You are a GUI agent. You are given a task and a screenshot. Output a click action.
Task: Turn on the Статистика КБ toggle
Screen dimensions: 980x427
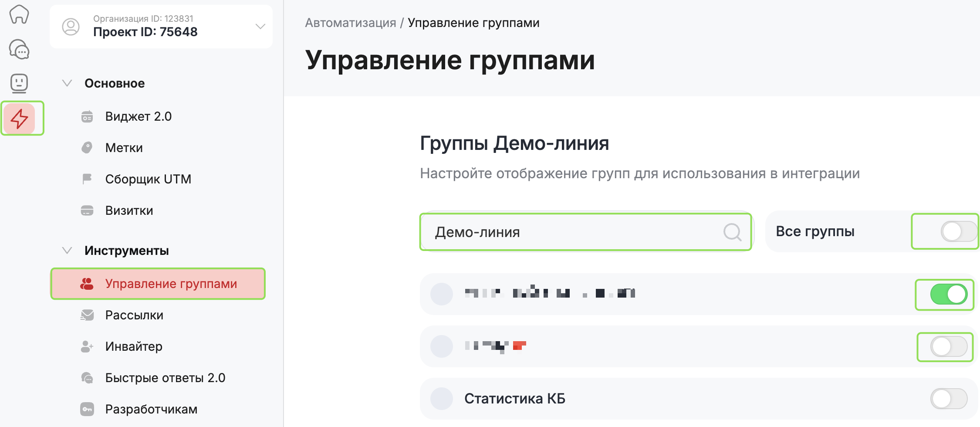click(949, 399)
